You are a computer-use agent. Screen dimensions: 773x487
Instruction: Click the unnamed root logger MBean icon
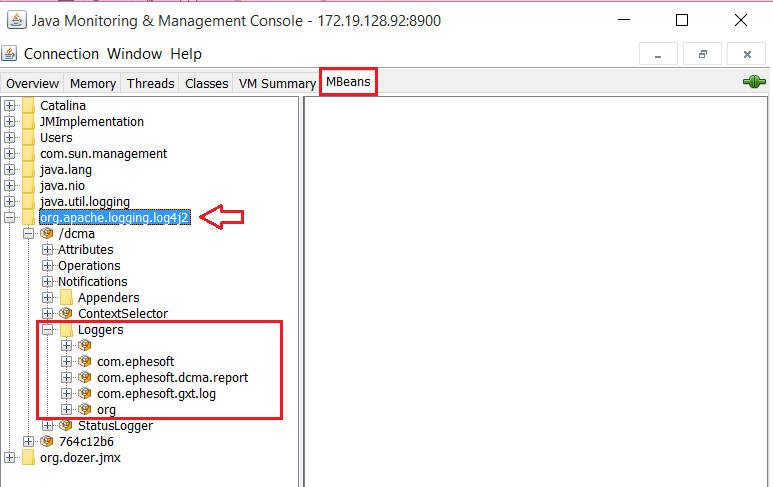point(85,345)
